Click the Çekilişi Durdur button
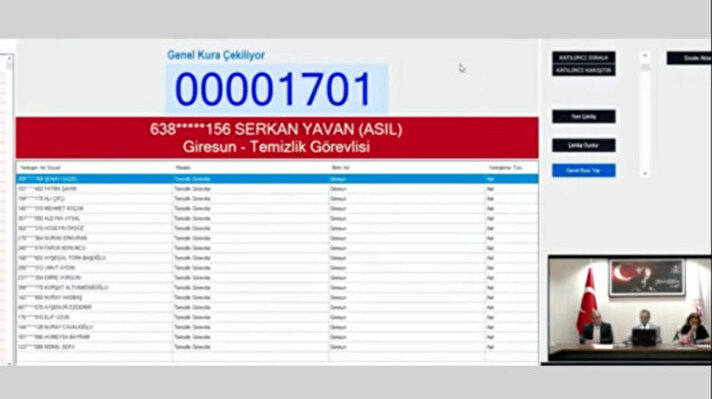Viewport: 712px width, 399px height. [583, 145]
